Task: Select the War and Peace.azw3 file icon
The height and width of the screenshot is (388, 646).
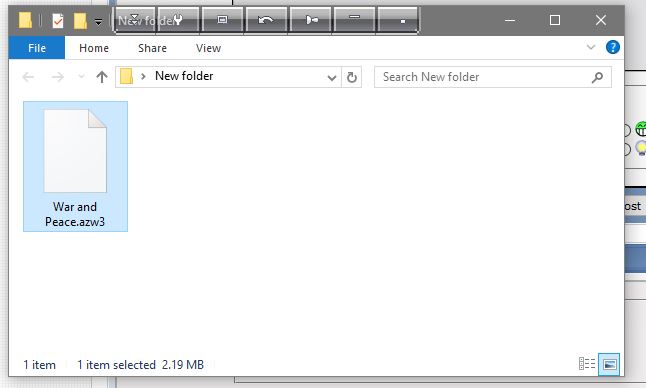Action: click(75, 151)
